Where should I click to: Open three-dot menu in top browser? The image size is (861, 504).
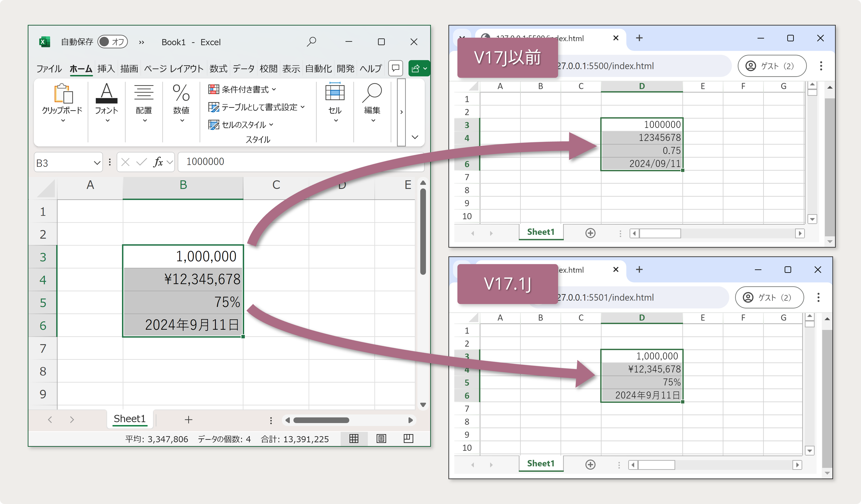click(x=821, y=66)
